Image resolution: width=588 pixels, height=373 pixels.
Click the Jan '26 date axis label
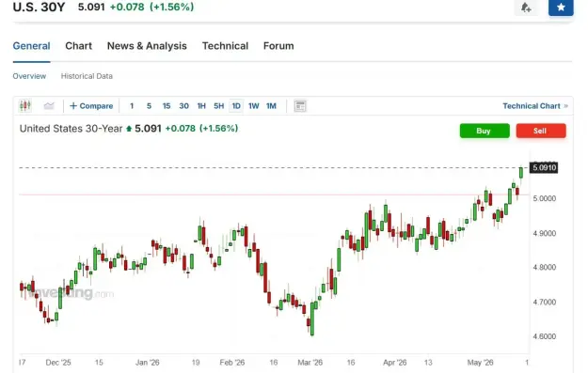point(148,363)
